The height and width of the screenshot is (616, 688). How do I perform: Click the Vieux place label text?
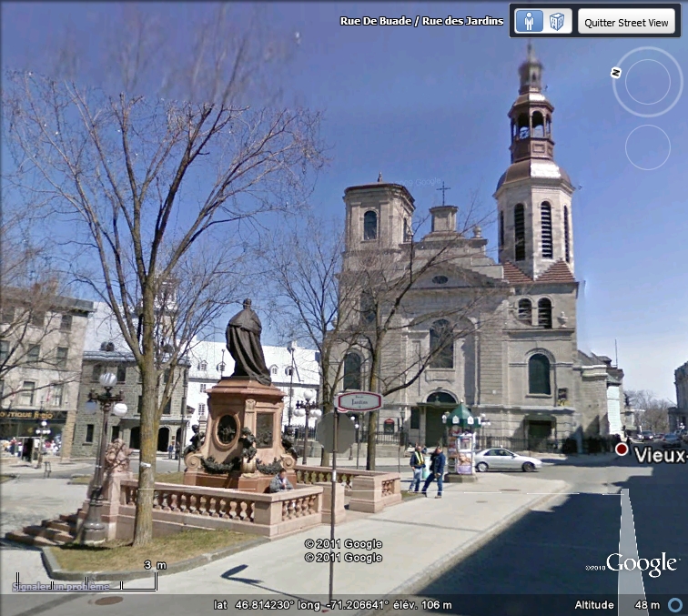pos(661,455)
